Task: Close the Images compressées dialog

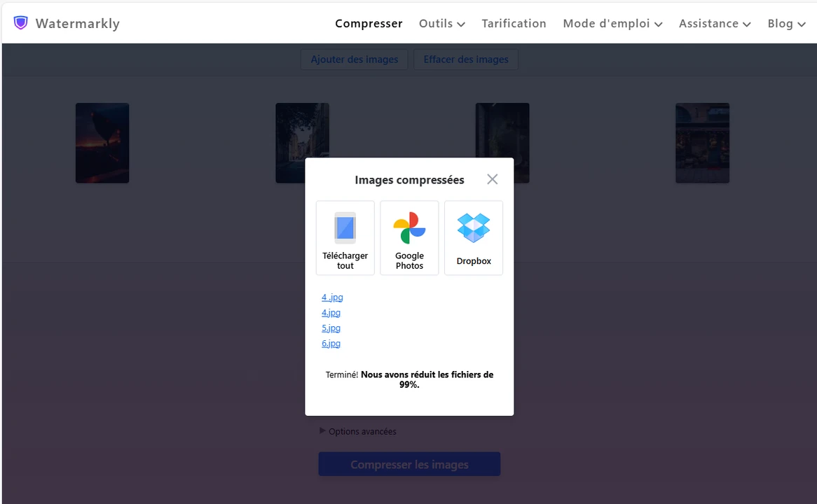Action: point(493,179)
